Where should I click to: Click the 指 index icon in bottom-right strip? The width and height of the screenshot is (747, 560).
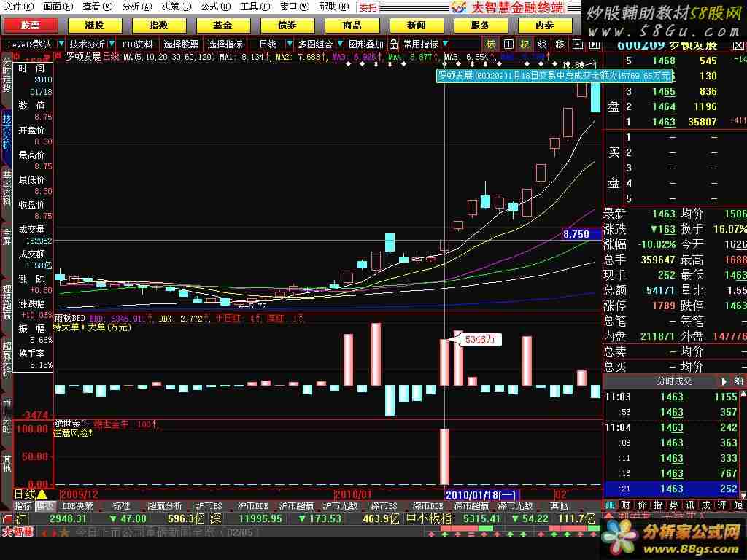coord(658,505)
